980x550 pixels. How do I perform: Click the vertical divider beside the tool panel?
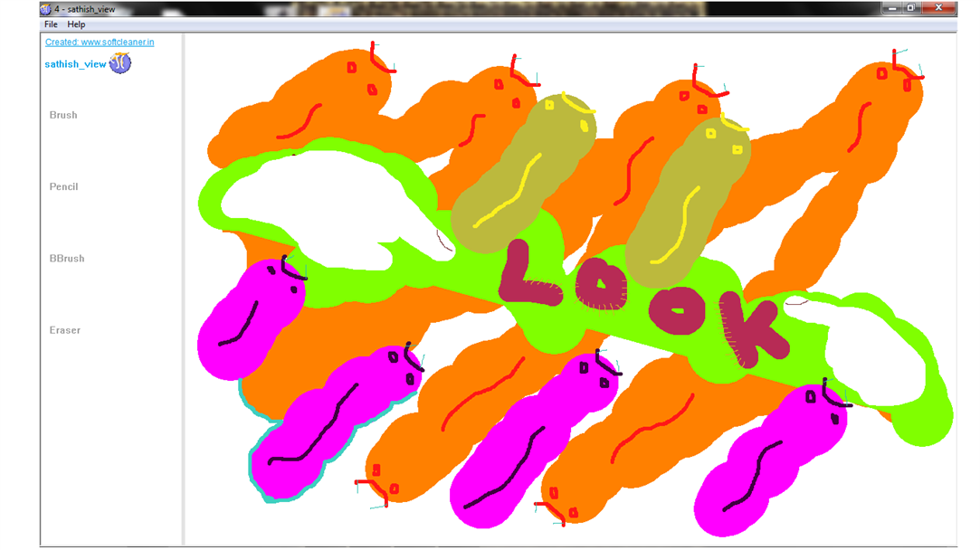tap(183, 289)
